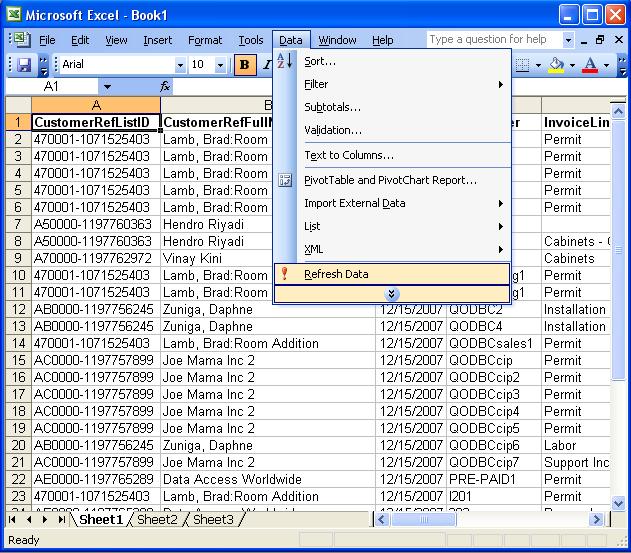
Task: Click the Excel icon in title bar
Action: pos(14,15)
